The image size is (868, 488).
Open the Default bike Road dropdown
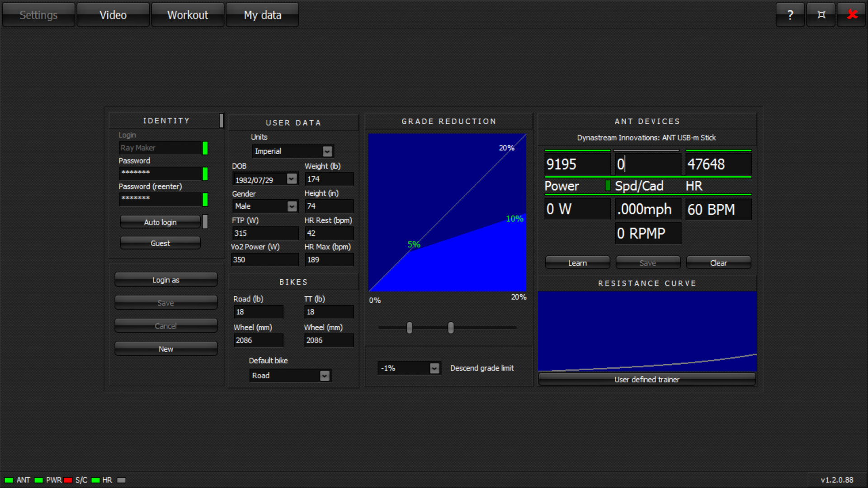tap(290, 375)
